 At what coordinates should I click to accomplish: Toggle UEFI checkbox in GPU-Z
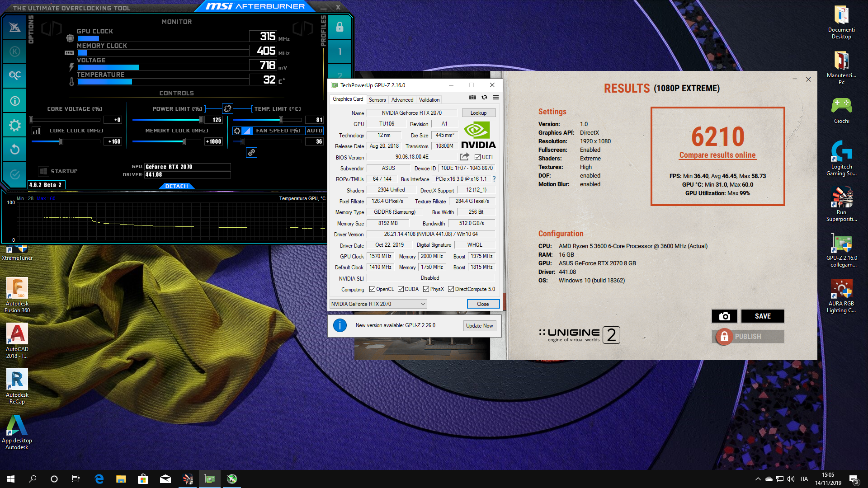click(x=477, y=157)
